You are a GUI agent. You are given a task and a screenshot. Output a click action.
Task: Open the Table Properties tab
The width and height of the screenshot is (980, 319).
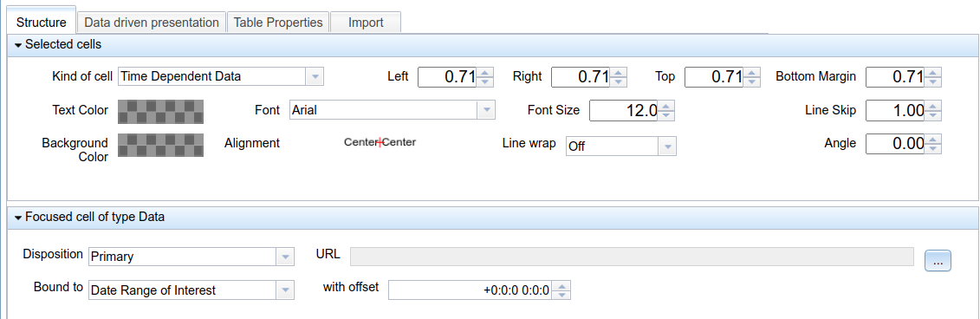[278, 23]
